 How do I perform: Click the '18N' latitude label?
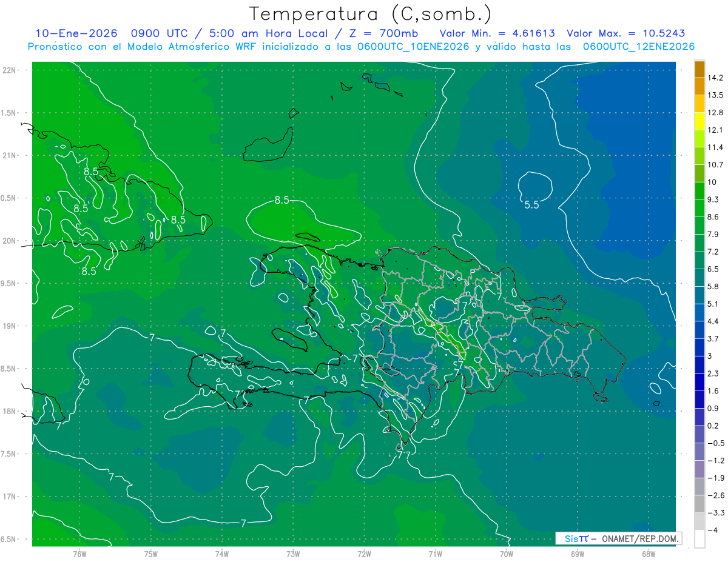coord(10,411)
